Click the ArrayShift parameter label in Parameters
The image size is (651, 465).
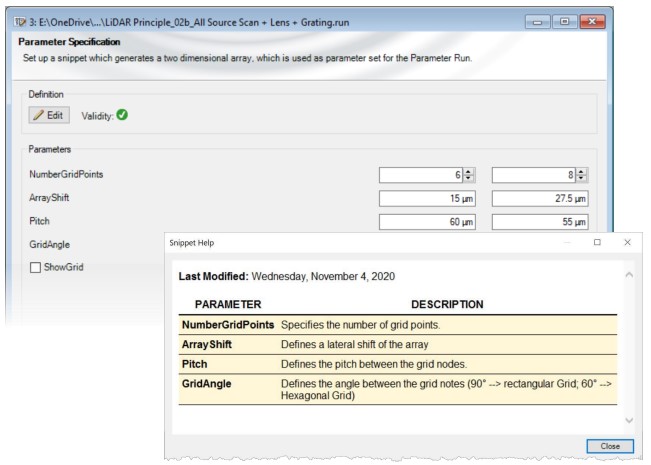click(49, 198)
